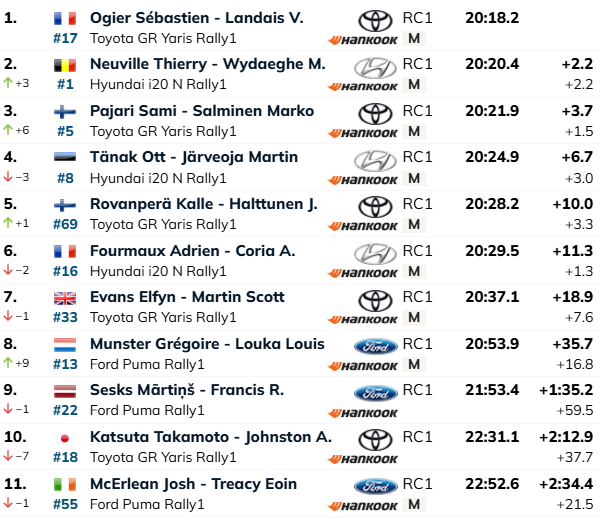This screenshot has height=521, width=600.
Task: Select car number #13 link
Action: [65, 364]
